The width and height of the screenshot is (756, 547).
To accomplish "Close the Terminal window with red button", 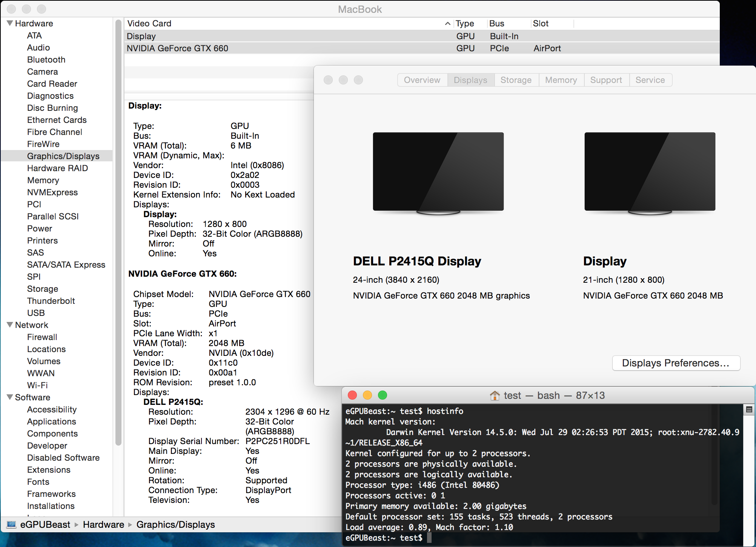I will 352,395.
